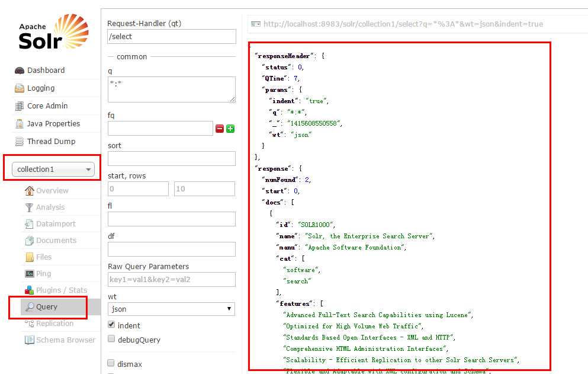Click into the q query textarea
This screenshot has width=588, height=374.
(x=172, y=89)
